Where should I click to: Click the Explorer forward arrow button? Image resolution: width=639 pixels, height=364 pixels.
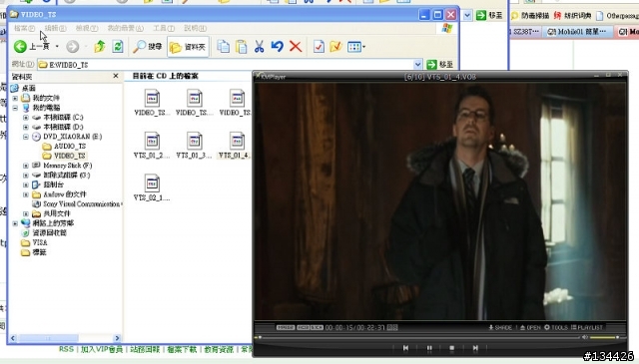tap(73, 47)
